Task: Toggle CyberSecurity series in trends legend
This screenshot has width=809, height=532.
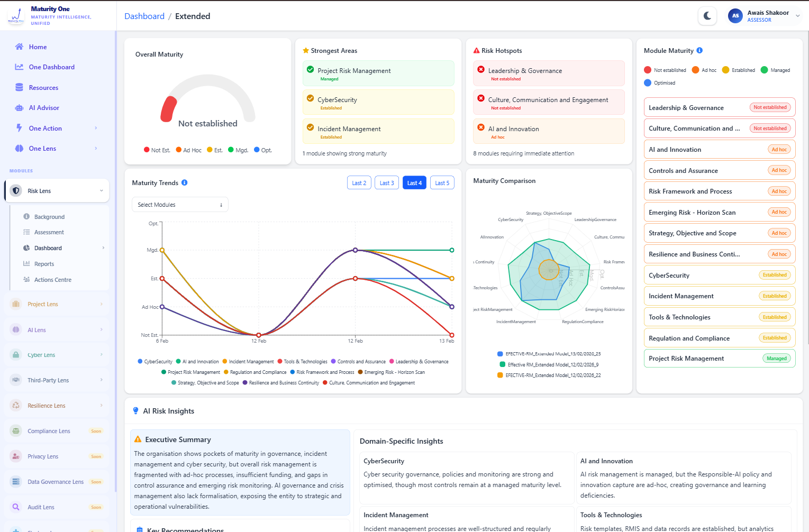Action: [x=155, y=362]
